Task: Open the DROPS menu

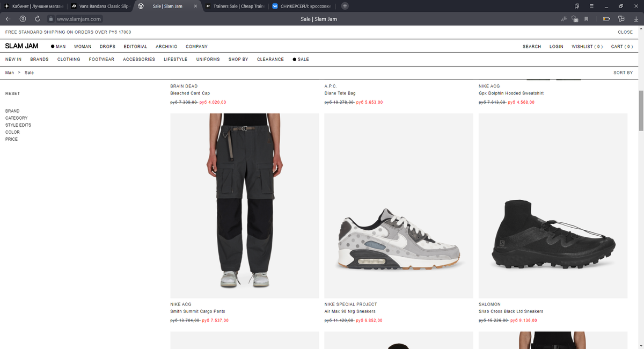Action: tap(107, 47)
